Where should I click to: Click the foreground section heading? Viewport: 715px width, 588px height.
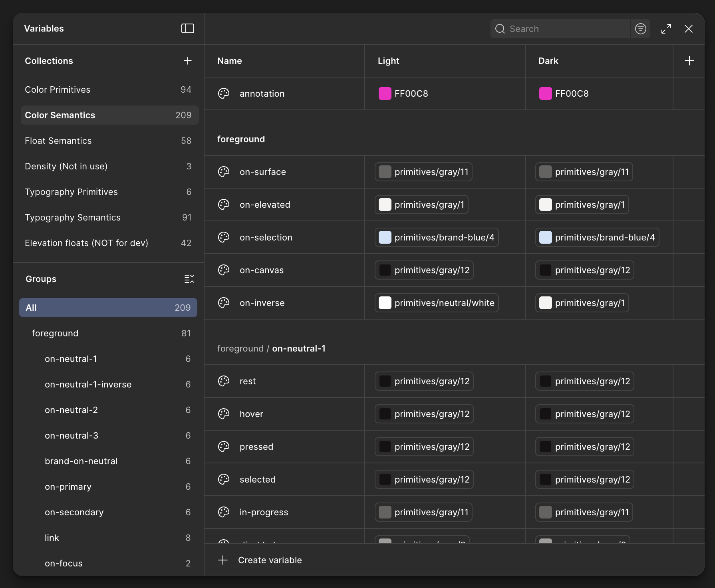pos(241,139)
